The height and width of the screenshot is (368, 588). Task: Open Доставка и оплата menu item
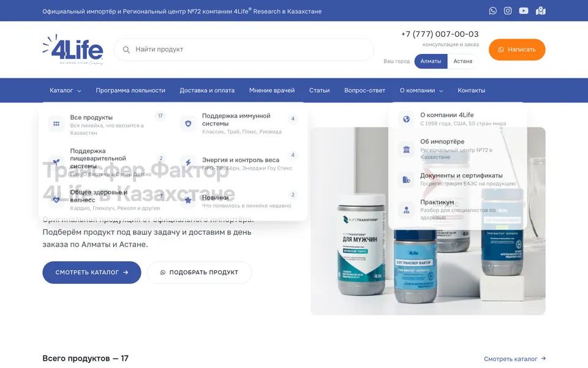pyautogui.click(x=207, y=91)
